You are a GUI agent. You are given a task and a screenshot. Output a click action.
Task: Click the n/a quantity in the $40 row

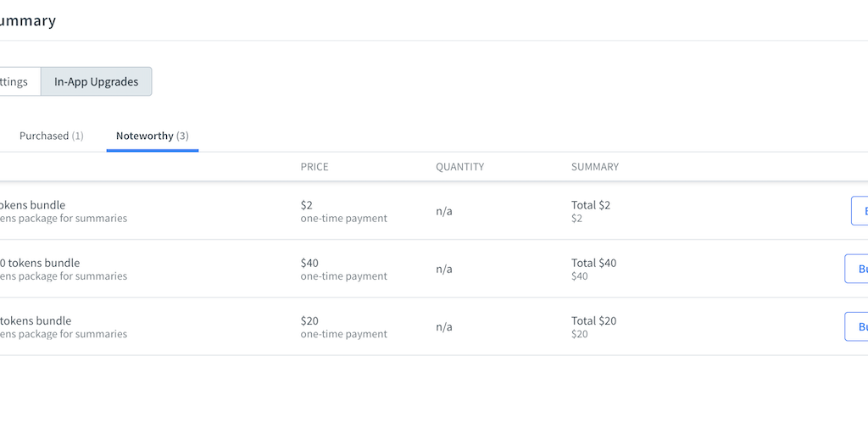(x=444, y=269)
